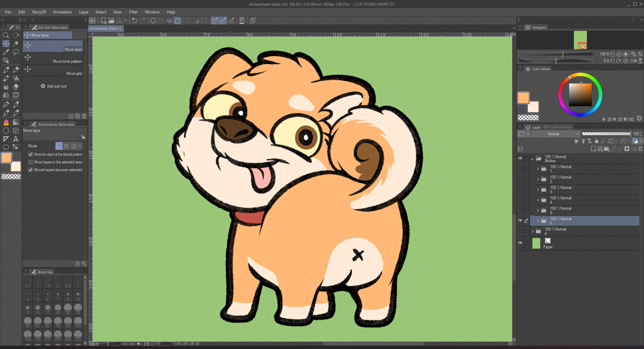Select the transparent color swatch in Color Wheel

point(528,118)
